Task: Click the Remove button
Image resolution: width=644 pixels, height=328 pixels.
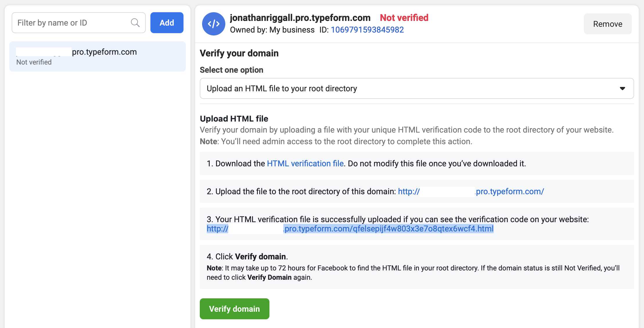Action: click(x=607, y=24)
